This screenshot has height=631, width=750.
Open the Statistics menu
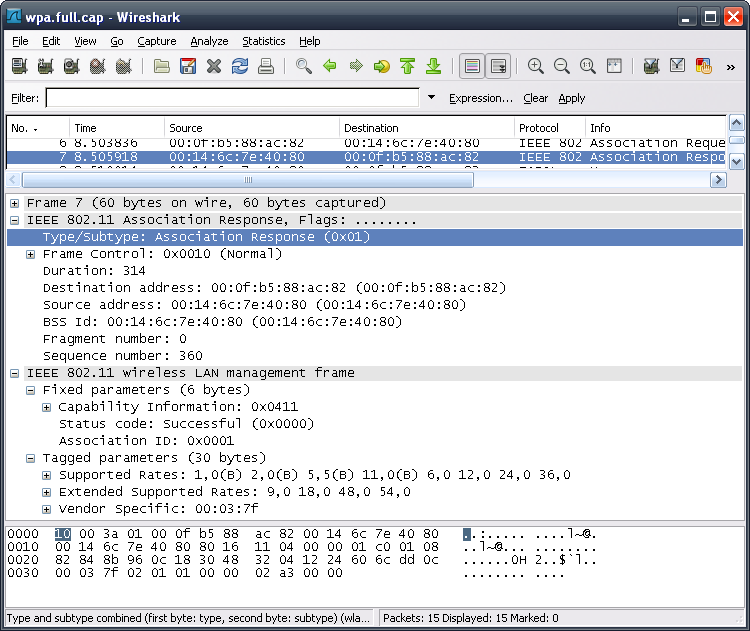264,41
